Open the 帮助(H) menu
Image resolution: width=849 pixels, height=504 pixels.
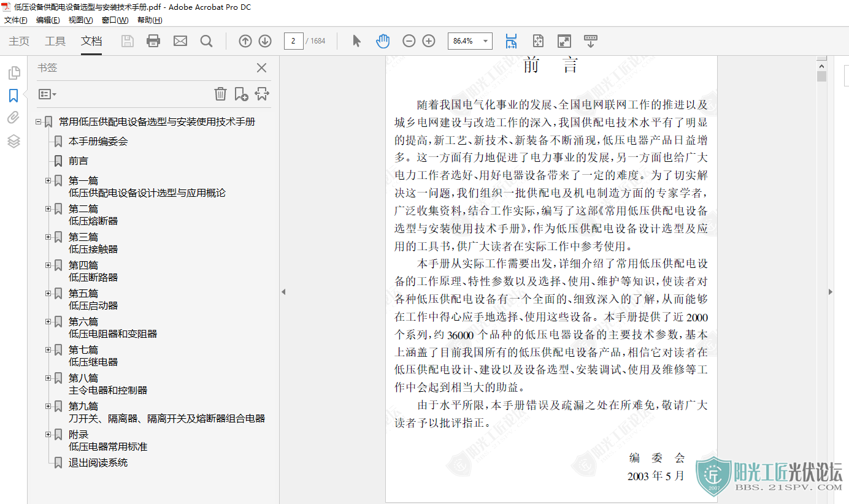coord(150,20)
